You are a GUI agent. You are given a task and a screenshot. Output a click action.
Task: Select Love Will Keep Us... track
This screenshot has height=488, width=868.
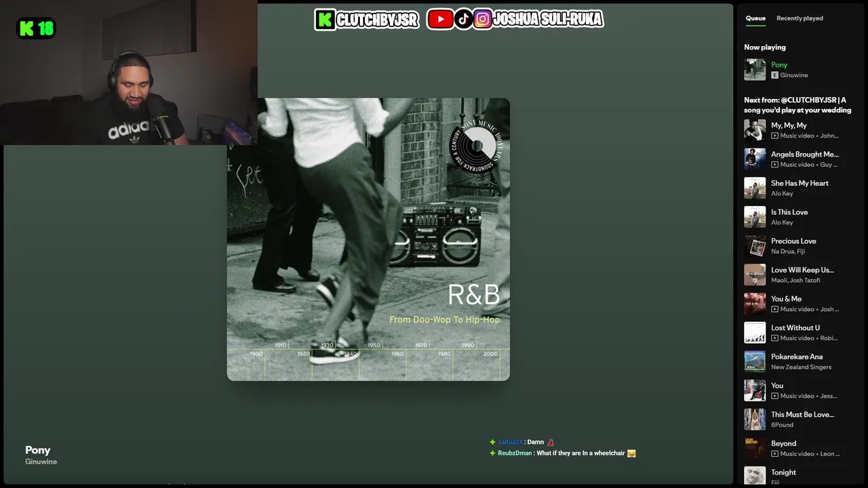point(802,270)
